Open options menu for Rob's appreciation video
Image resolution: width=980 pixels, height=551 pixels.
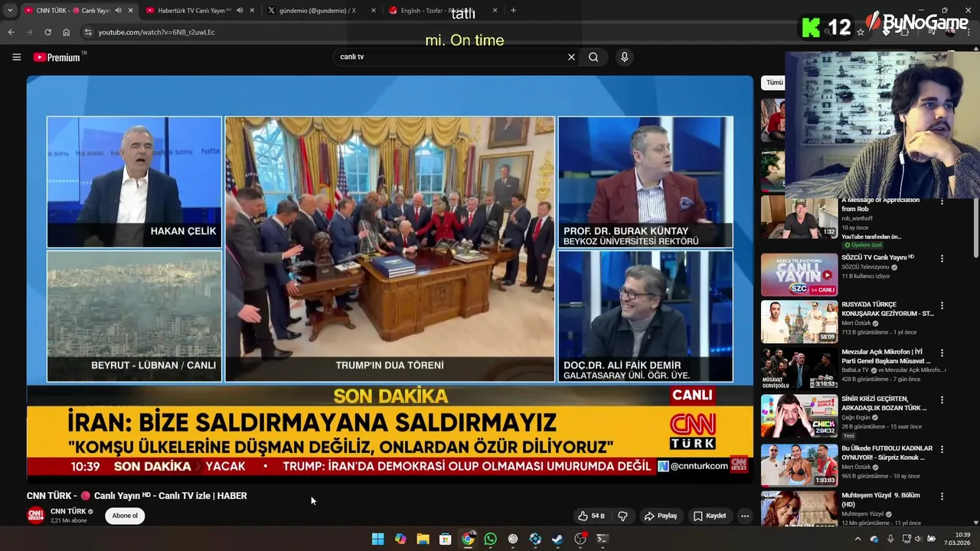click(x=942, y=202)
